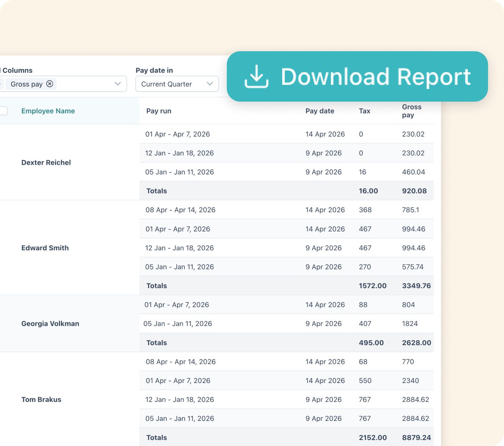Click Georgia Volkman's Totals row

click(x=157, y=343)
